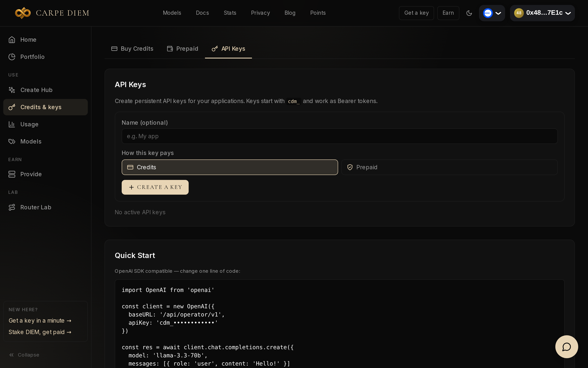This screenshot has width=588, height=368.
Task: Click the Carpe Diem infinity logo icon
Action: click(x=23, y=13)
